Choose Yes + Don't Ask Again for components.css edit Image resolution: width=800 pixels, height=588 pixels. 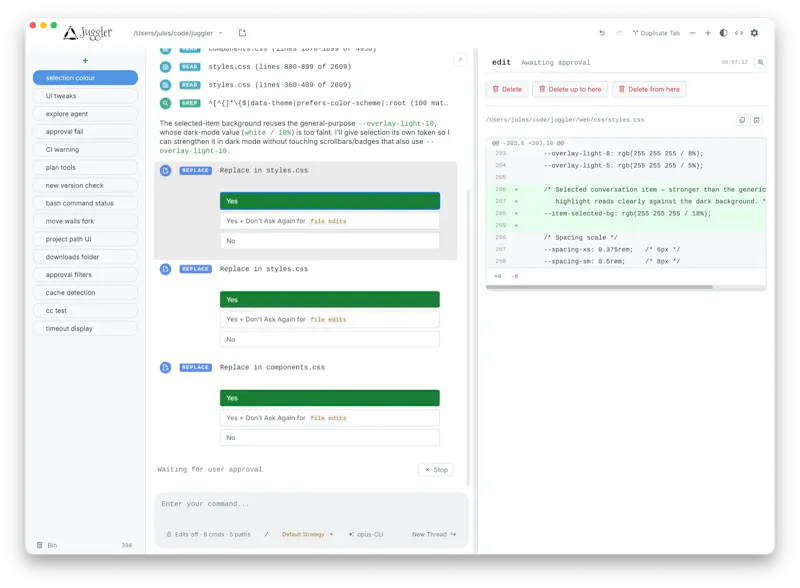point(330,418)
